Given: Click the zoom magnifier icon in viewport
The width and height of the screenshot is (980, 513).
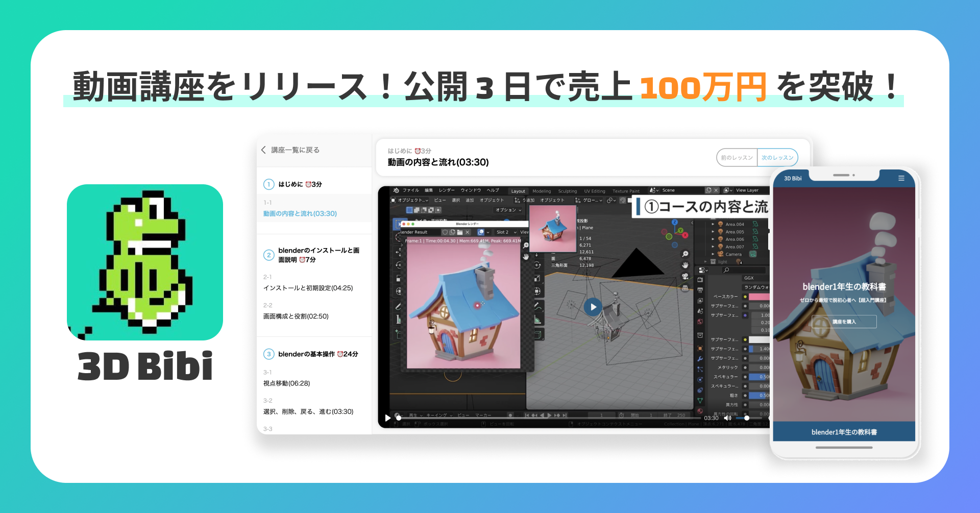Looking at the screenshot, I should point(685,254).
